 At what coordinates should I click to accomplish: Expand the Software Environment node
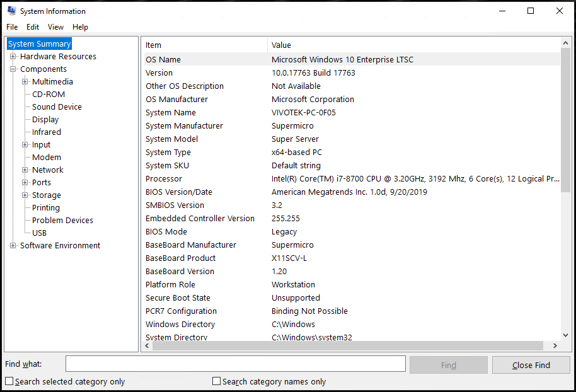(x=13, y=245)
